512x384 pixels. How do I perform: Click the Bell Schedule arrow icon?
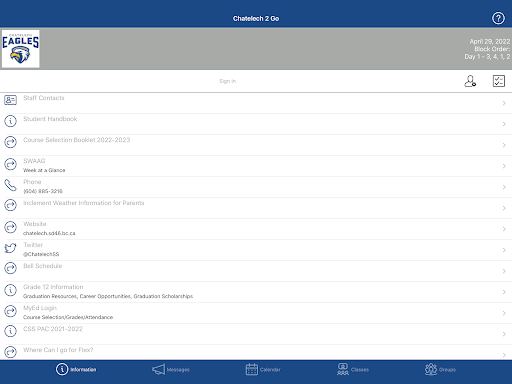[10, 268]
